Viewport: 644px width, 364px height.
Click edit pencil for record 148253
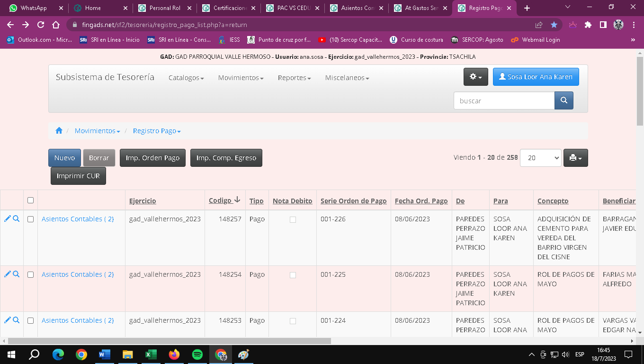pos(7,320)
